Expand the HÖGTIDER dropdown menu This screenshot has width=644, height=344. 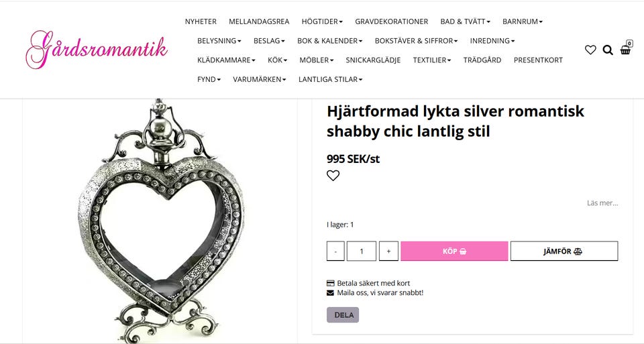click(x=322, y=21)
